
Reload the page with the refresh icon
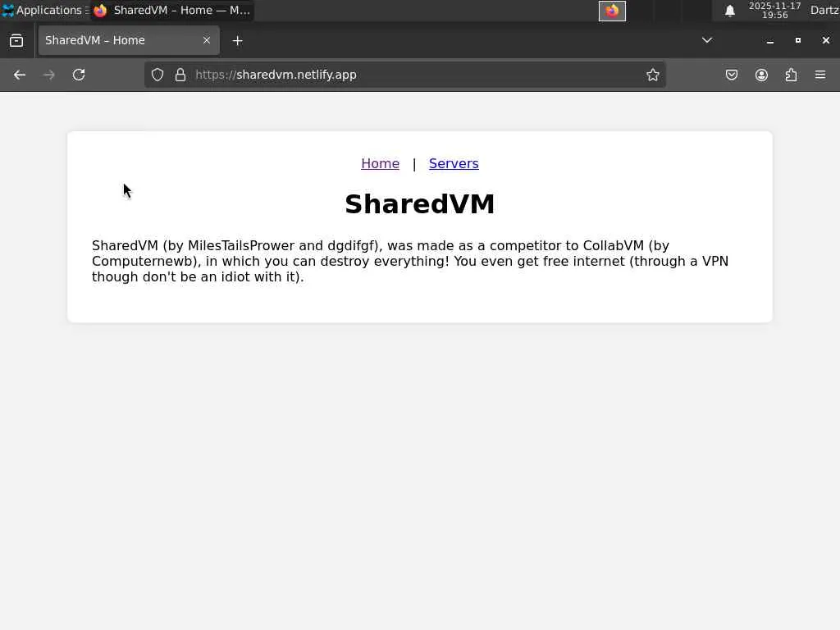click(x=79, y=75)
